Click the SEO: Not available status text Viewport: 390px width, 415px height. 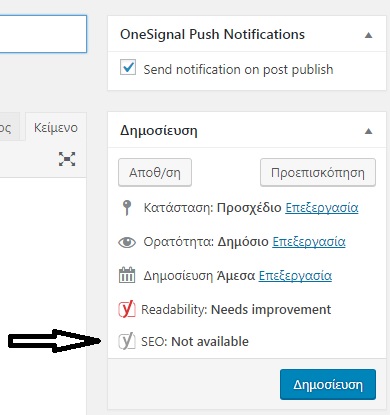point(195,342)
